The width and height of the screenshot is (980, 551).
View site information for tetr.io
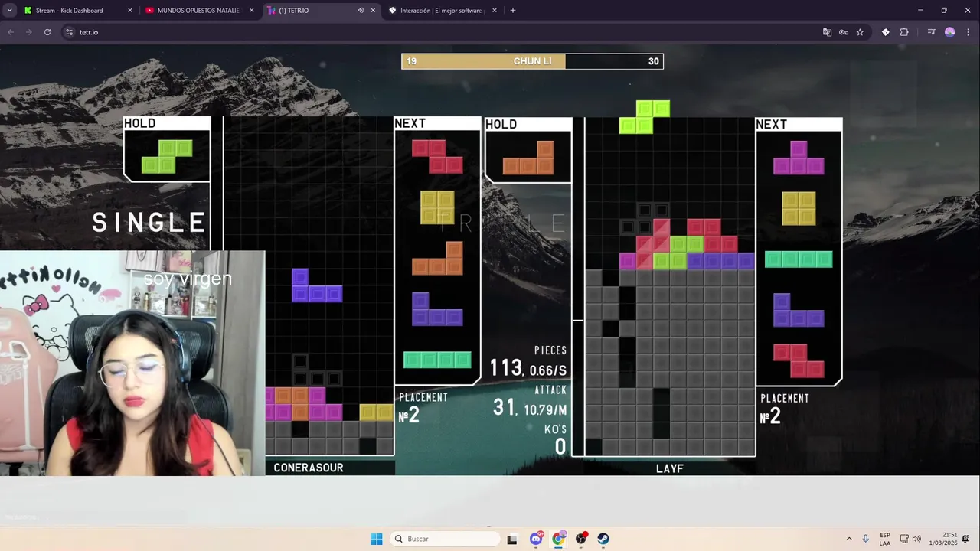click(x=69, y=32)
